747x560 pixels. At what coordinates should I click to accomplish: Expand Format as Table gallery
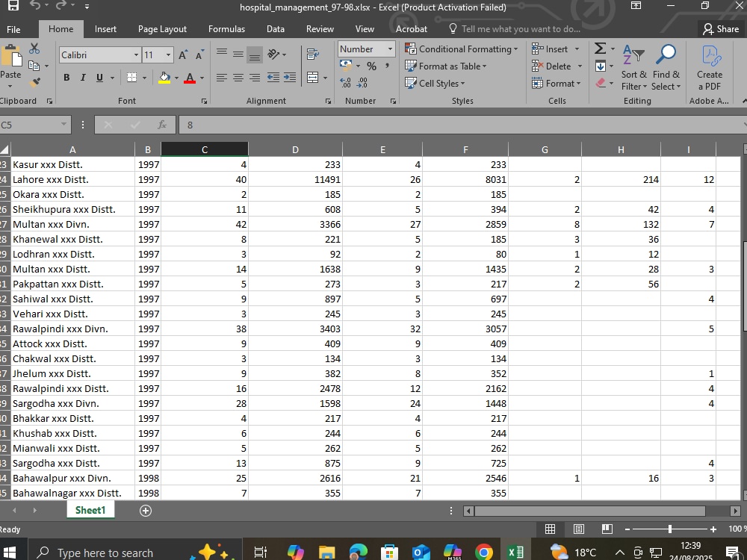click(446, 66)
